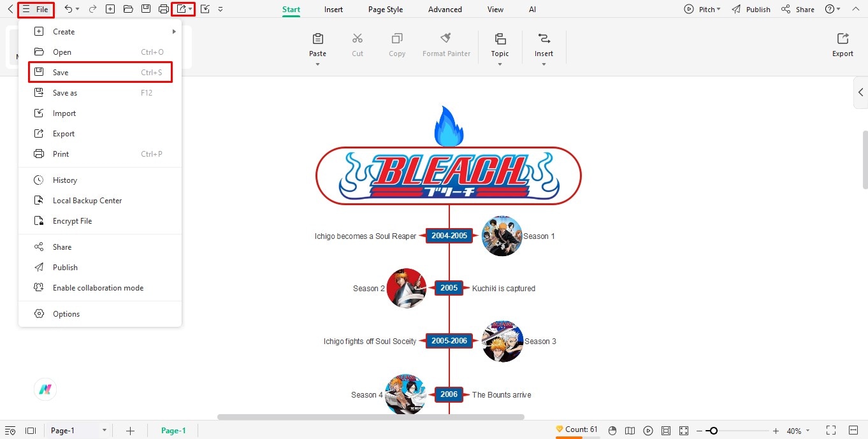Click the new file plus icon in quick toolbar

pos(110,10)
